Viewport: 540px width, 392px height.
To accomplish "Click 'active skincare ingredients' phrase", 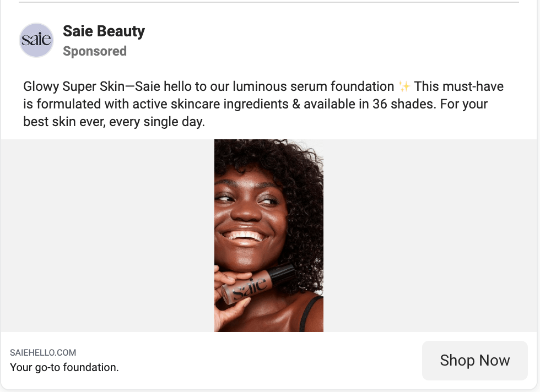I will click(x=210, y=104).
